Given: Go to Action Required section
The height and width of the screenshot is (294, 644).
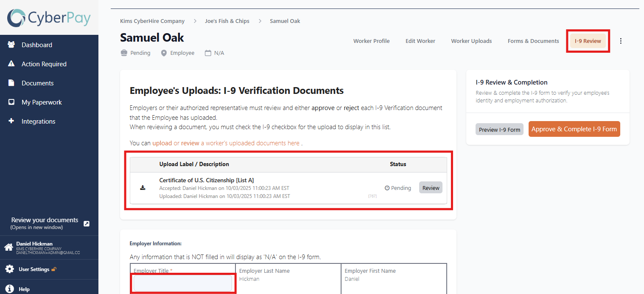Looking at the screenshot, I should click(44, 64).
